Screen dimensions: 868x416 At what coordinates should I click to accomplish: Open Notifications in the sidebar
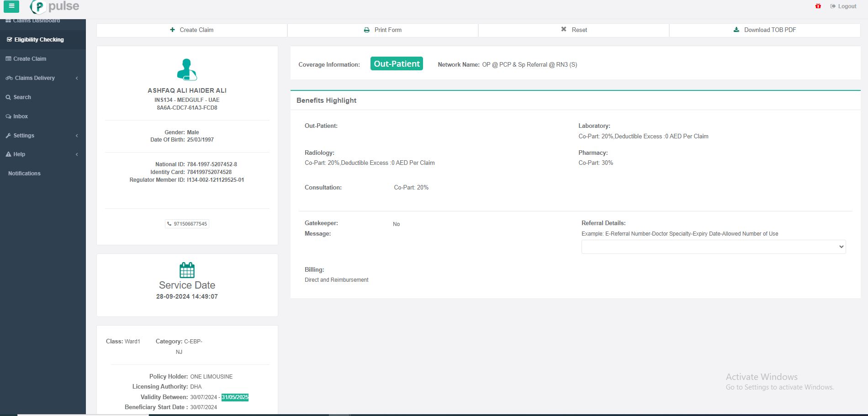24,174
